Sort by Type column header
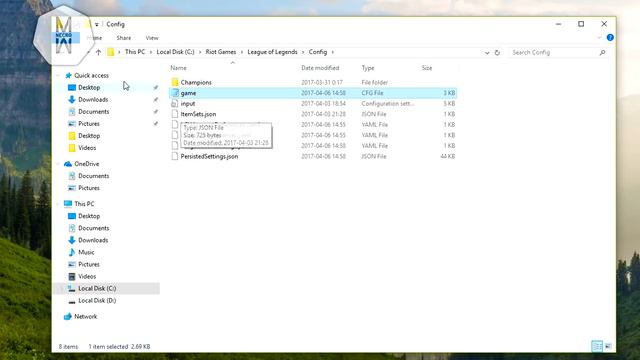Viewport: 640px width, 360px height. 368,68
